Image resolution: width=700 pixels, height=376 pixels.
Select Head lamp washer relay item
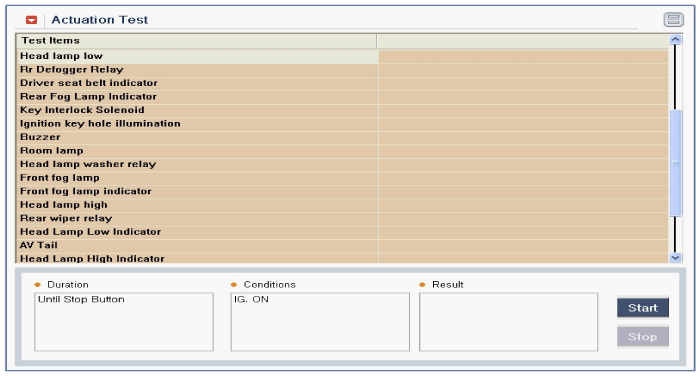coord(342,164)
